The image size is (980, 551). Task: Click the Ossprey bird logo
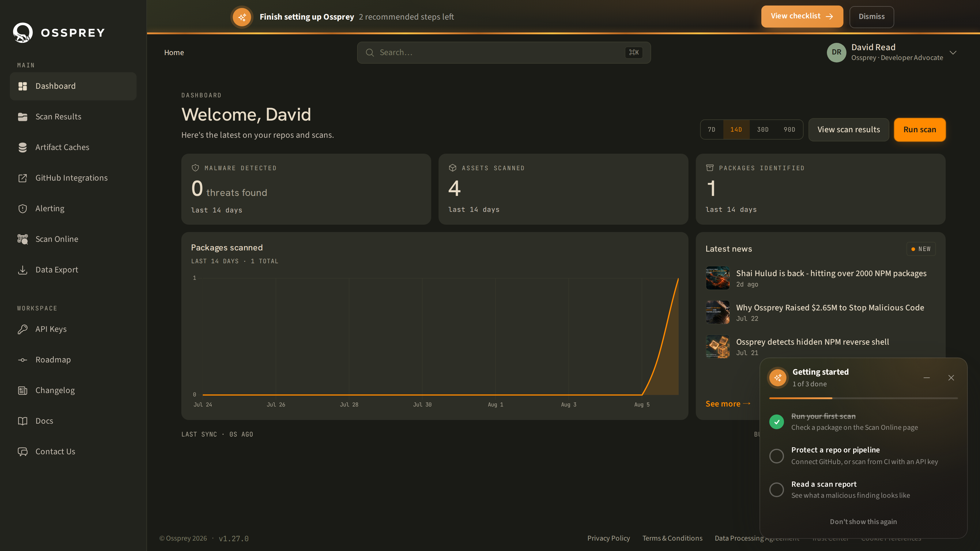click(23, 33)
